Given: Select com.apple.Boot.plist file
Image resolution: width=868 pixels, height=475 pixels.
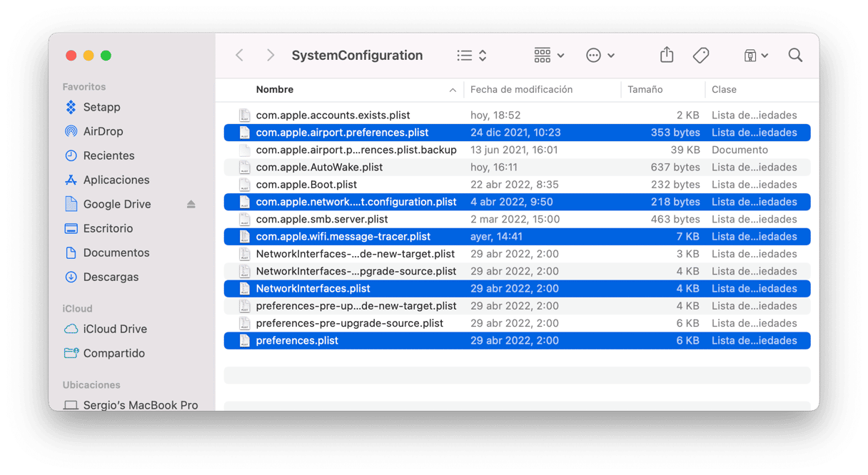Looking at the screenshot, I should tap(306, 184).
